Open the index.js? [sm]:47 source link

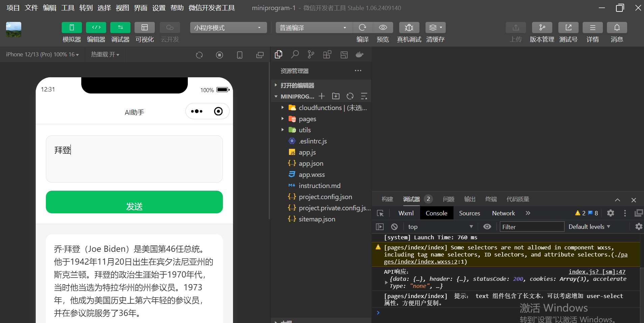pos(597,272)
